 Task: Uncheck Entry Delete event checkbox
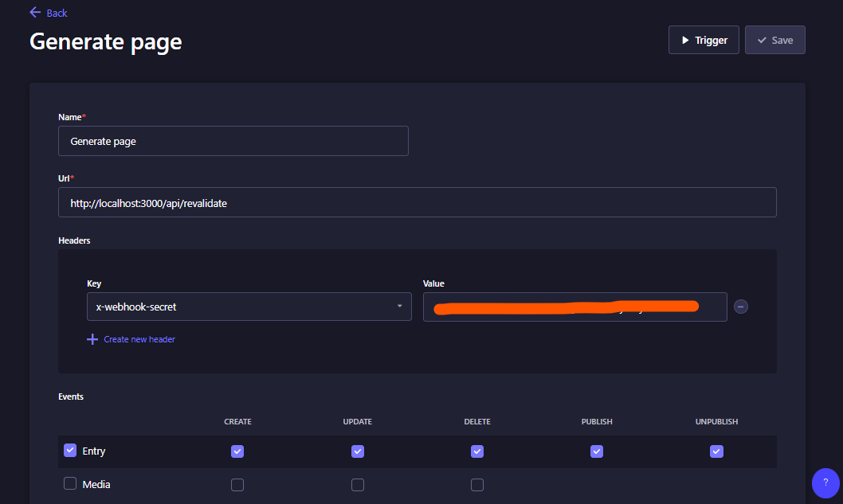(x=477, y=451)
